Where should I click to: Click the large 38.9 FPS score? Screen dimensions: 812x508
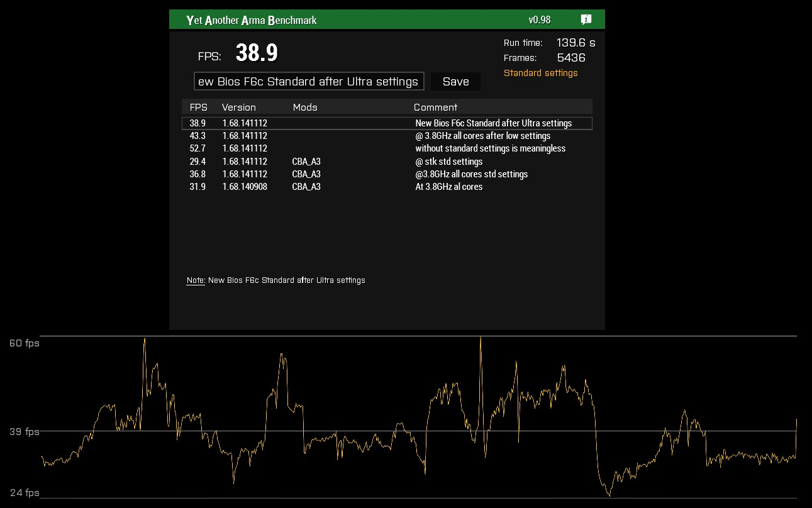coord(257,53)
